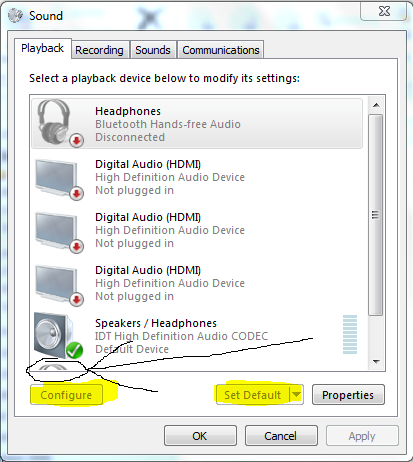Click the Sound speaker icon in title bar
Image resolution: width=413 pixels, height=462 pixels.
tap(15, 15)
